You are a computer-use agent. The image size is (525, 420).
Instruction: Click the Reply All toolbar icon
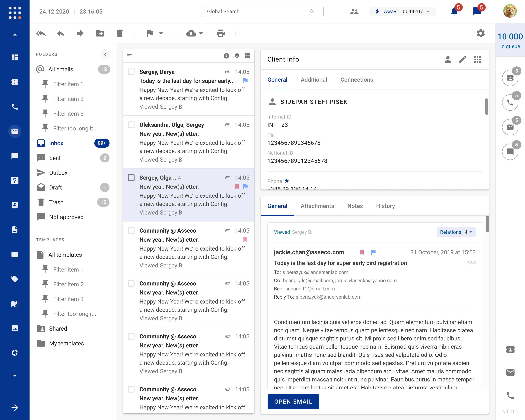(41, 33)
